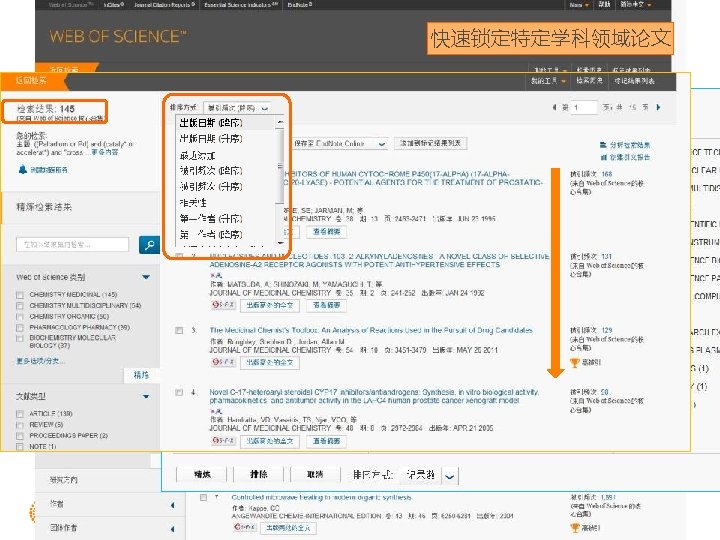Viewport: 720px width, 540px height.
Task: Go to previous results page arrow
Action: click(x=554, y=107)
